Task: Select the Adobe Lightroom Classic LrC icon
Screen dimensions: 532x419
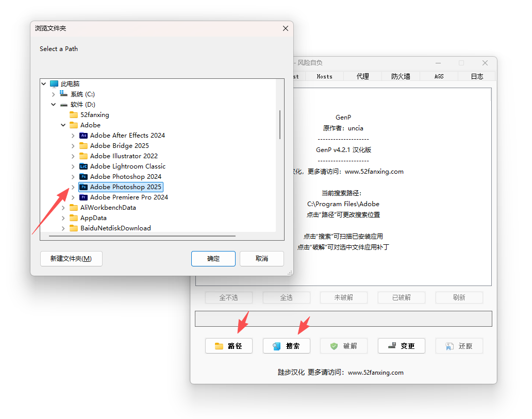Action: pos(84,166)
